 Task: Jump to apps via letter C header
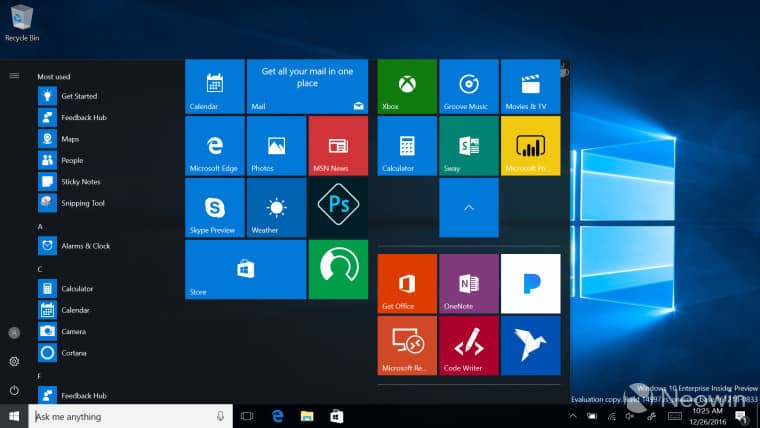40,269
